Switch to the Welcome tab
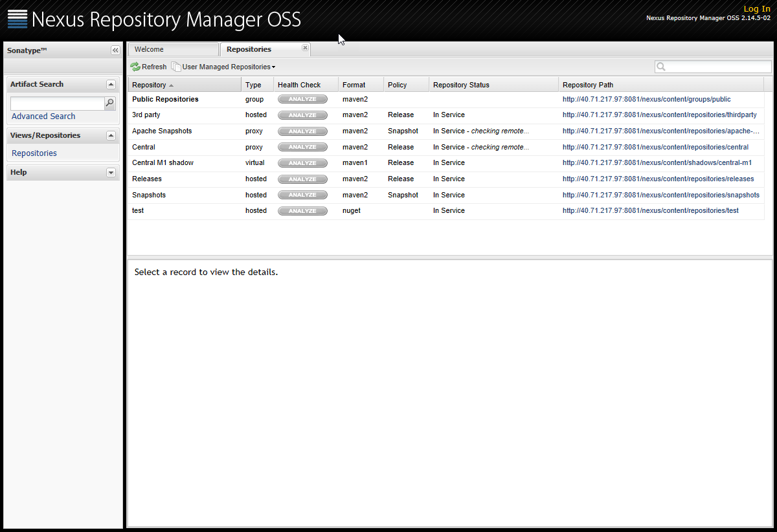Screen dimensions: 777x532 tap(173, 49)
